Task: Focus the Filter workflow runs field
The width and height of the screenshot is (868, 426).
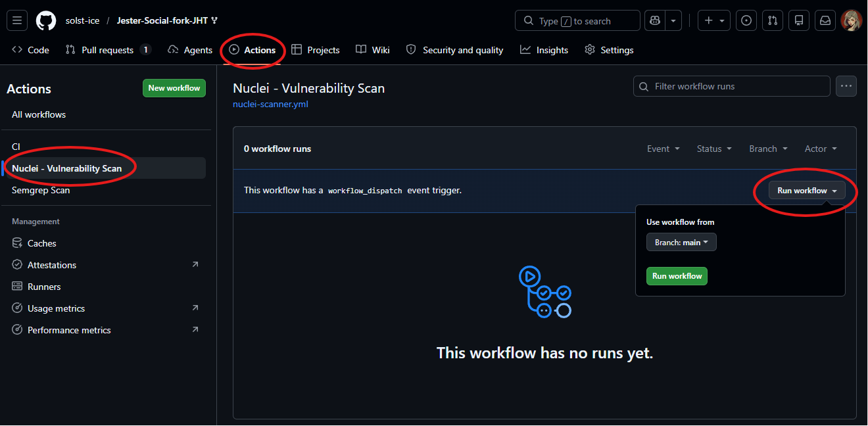Action: pos(732,86)
